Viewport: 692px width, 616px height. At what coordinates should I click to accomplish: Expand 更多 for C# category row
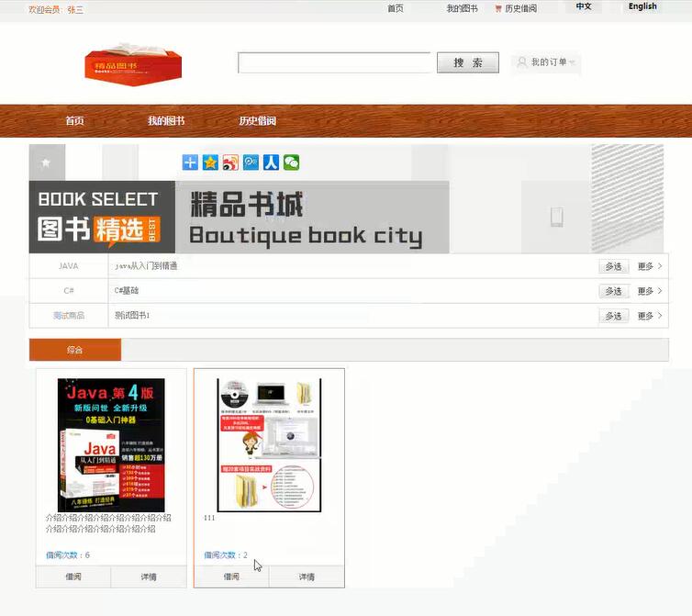[650, 291]
